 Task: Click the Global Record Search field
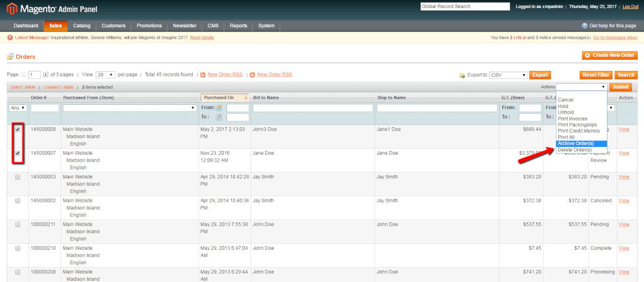point(465,6)
